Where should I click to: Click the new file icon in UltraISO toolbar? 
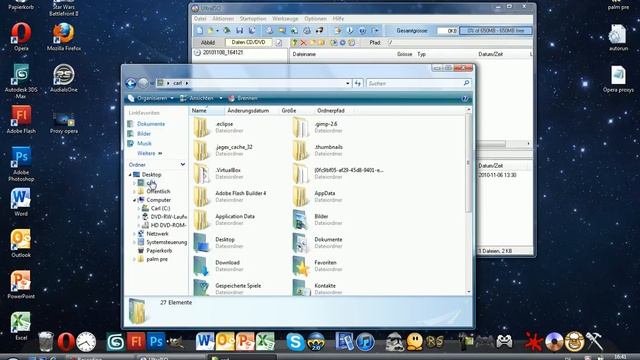(x=200, y=31)
